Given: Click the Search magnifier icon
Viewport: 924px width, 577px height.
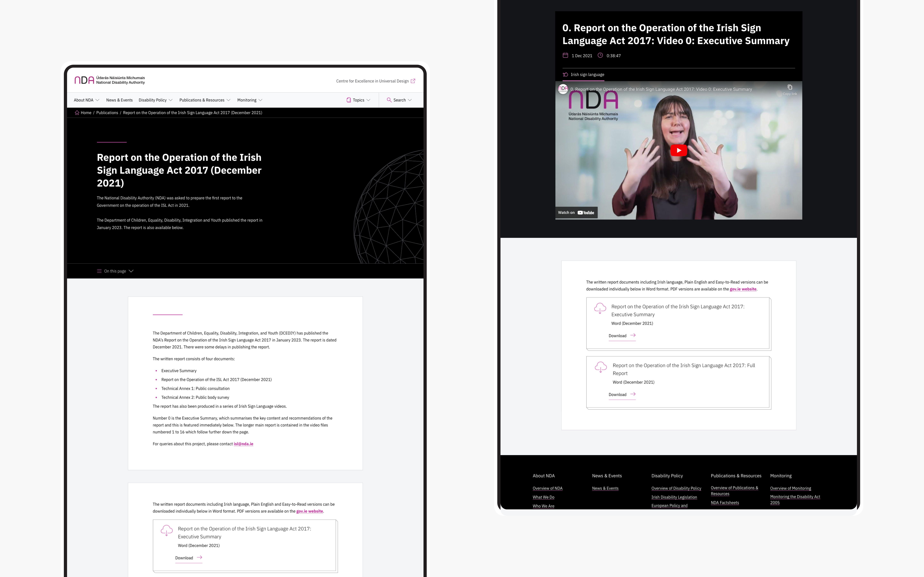Looking at the screenshot, I should point(389,100).
